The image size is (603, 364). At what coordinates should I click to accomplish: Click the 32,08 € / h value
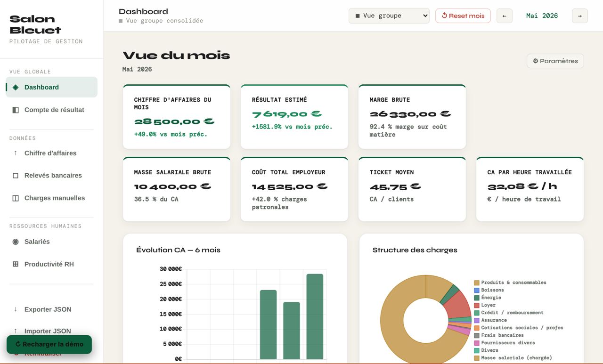click(522, 186)
